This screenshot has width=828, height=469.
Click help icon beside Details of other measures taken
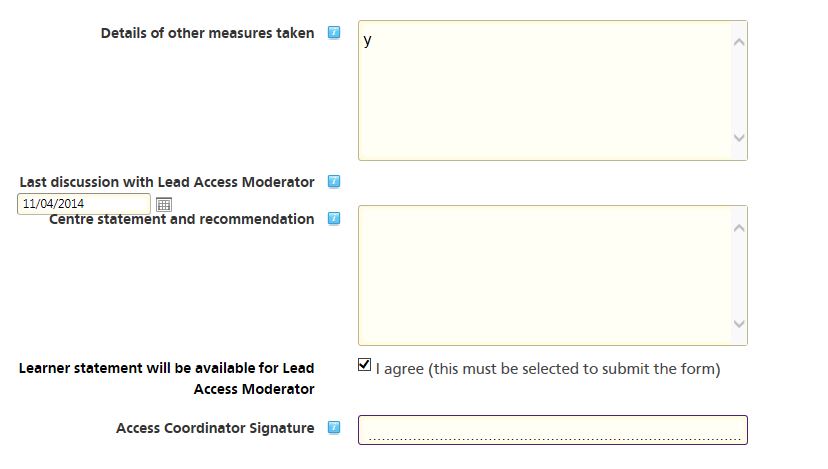(334, 33)
